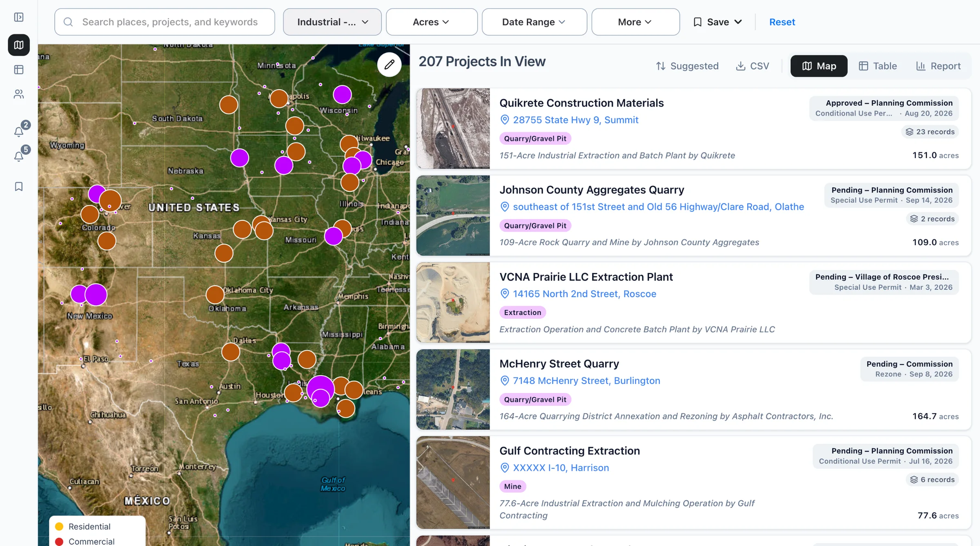Image resolution: width=980 pixels, height=546 pixels.
Task: Open the bell icon with badge 5
Action: coord(19,156)
